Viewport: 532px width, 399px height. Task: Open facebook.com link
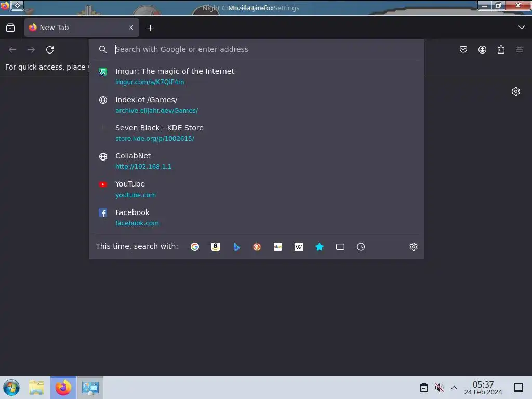tap(137, 223)
